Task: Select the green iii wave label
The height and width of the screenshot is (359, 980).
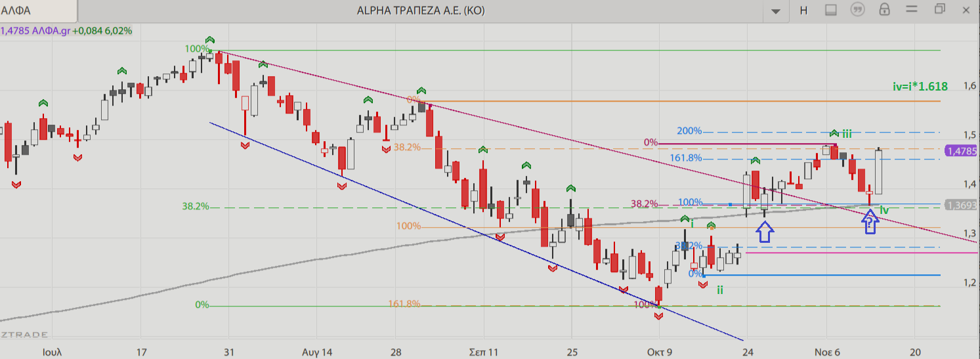Action: 847,134
